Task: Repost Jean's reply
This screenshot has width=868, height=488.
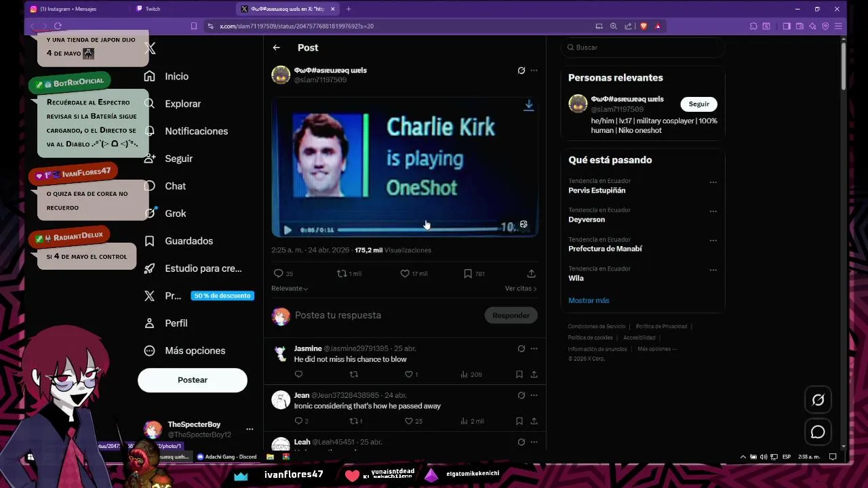Action: [x=353, y=421]
